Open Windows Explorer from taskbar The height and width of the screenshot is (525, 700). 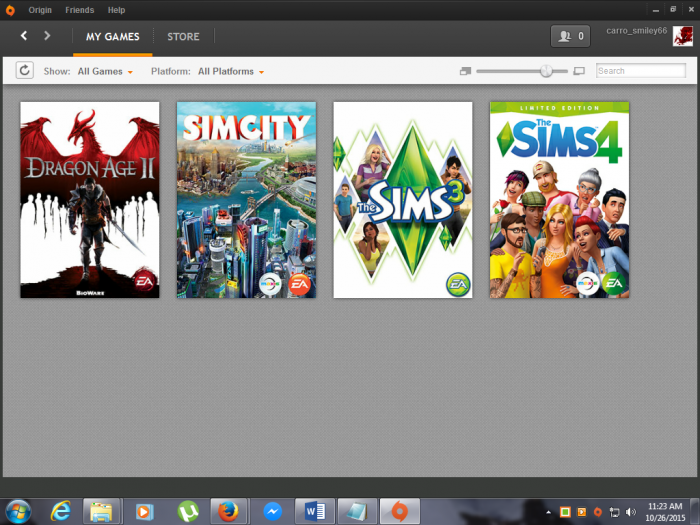pos(101,512)
